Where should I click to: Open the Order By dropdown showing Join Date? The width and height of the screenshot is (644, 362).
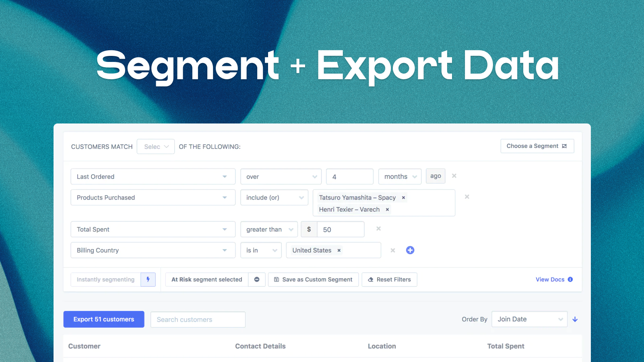[x=529, y=319]
